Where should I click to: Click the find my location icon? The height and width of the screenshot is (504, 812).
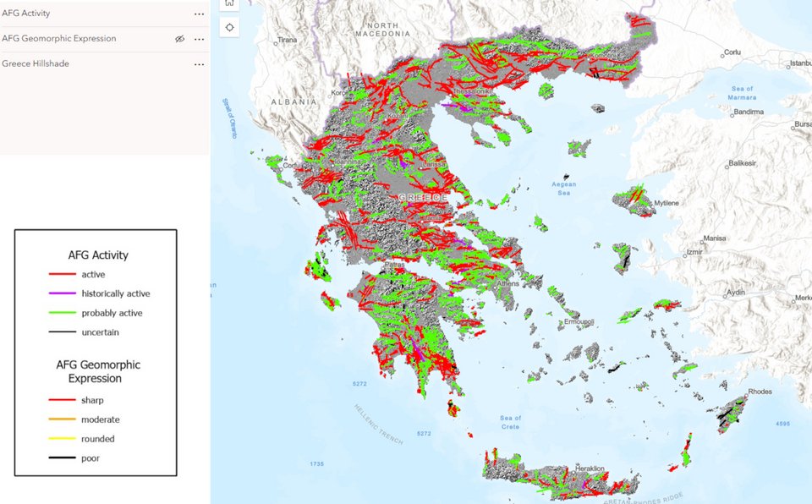tap(228, 27)
